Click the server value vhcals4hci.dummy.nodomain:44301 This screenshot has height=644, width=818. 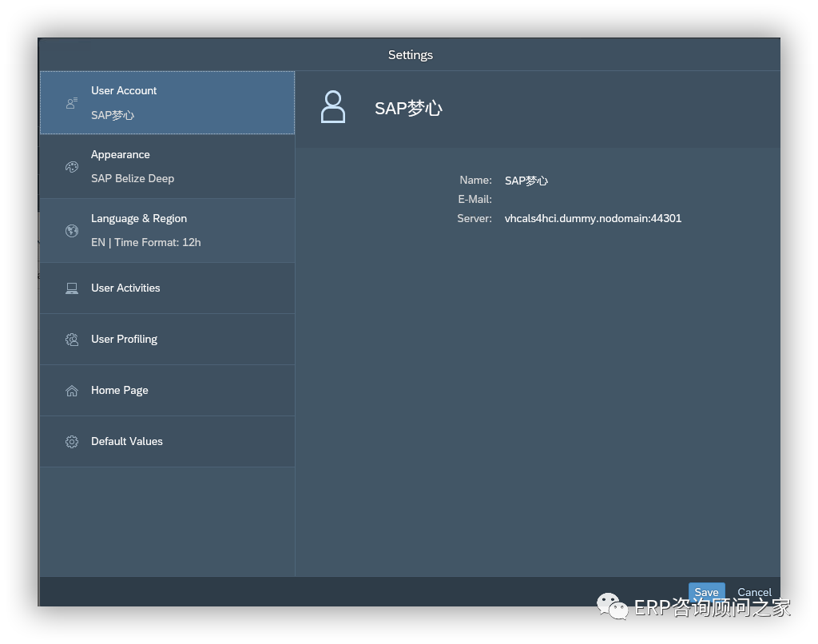(594, 218)
